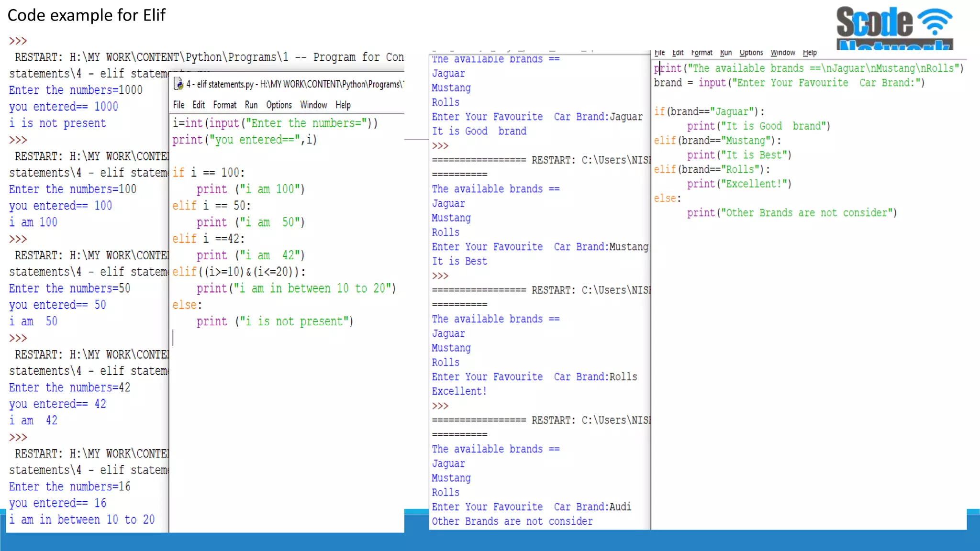Open Edit menu in the car brand editor
This screenshot has width=980, height=551.
point(678,53)
